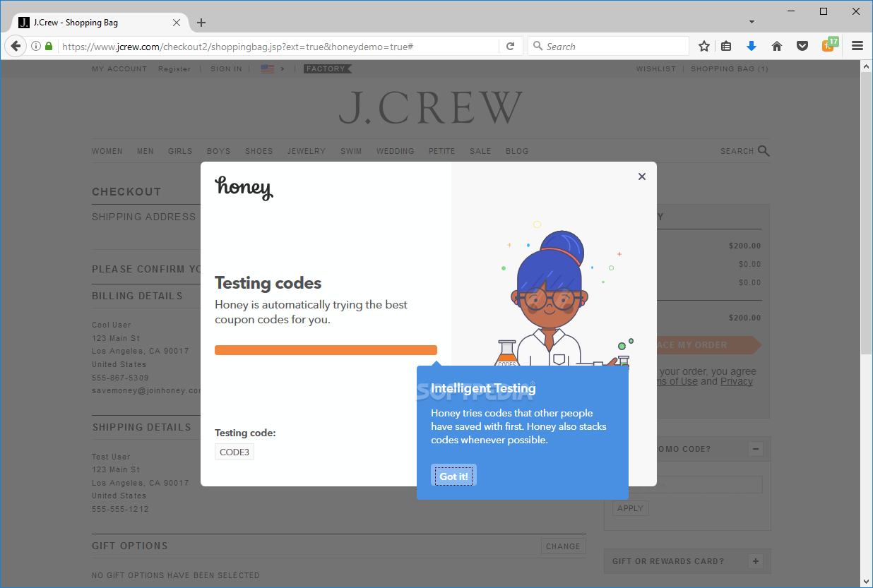Open the Men menu
This screenshot has height=588, width=873.
tap(145, 151)
